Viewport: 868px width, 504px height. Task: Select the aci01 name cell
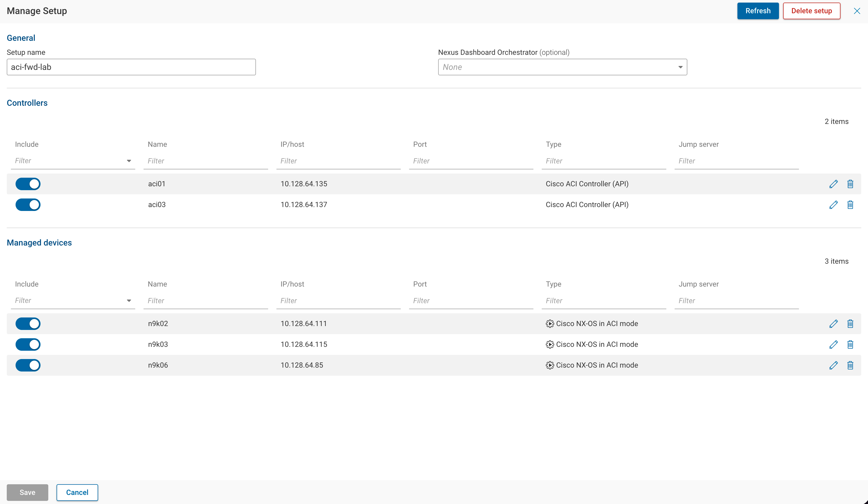point(157,184)
